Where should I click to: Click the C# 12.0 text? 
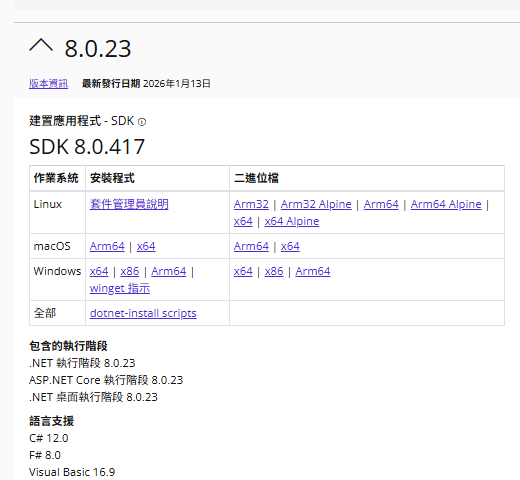(49, 438)
